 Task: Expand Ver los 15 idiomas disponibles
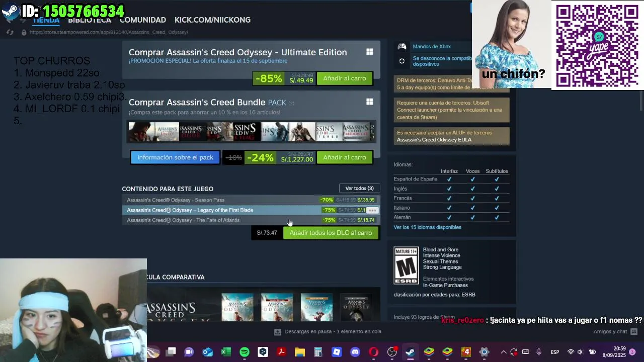[427, 227]
